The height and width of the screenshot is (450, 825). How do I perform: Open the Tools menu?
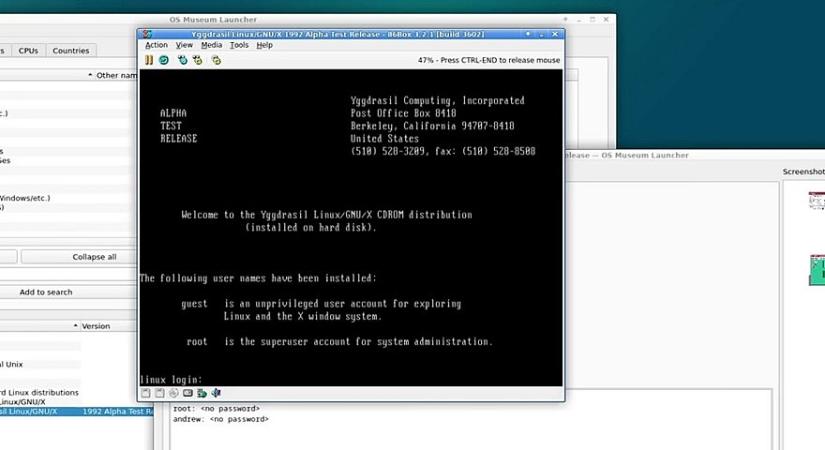tap(239, 45)
